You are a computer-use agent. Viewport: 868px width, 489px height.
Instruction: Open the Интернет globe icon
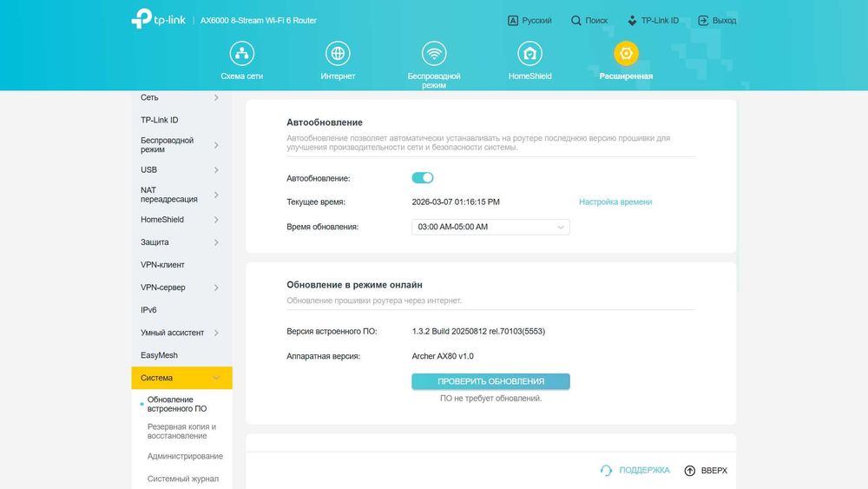click(x=338, y=53)
